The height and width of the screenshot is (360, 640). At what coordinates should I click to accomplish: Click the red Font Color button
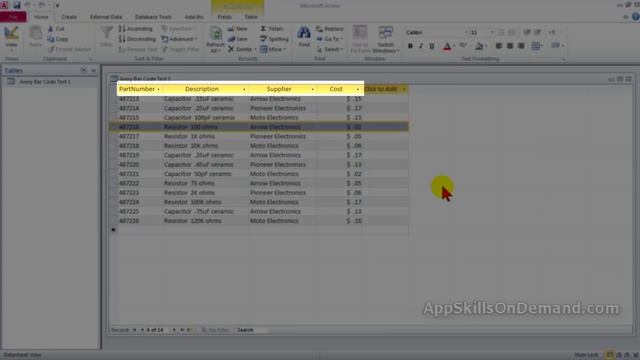coord(447,46)
